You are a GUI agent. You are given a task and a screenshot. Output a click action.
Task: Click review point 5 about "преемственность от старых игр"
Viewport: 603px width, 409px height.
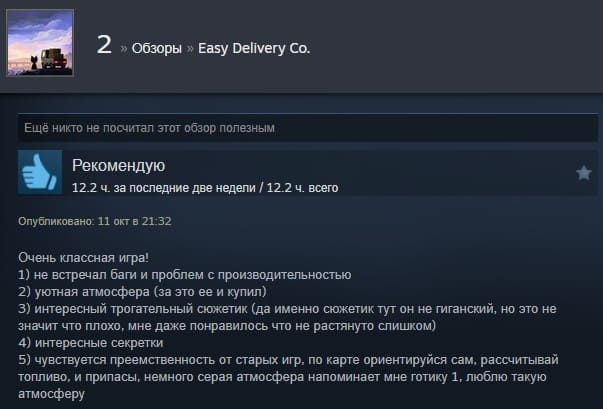coord(288,377)
